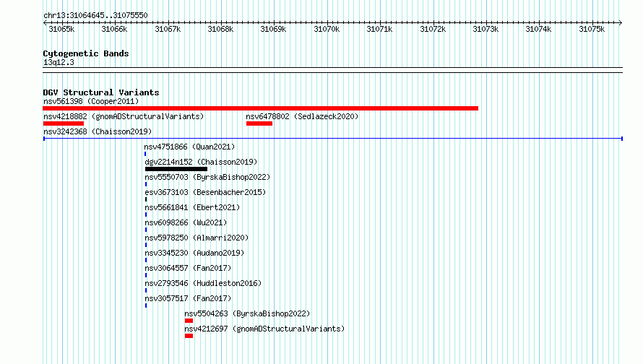Click the Cytogenetic Bands track title
The width and height of the screenshot is (643, 364).
pos(86,53)
